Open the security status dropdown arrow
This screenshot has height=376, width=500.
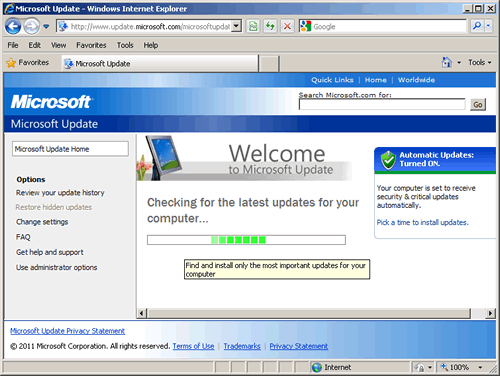click(x=430, y=367)
